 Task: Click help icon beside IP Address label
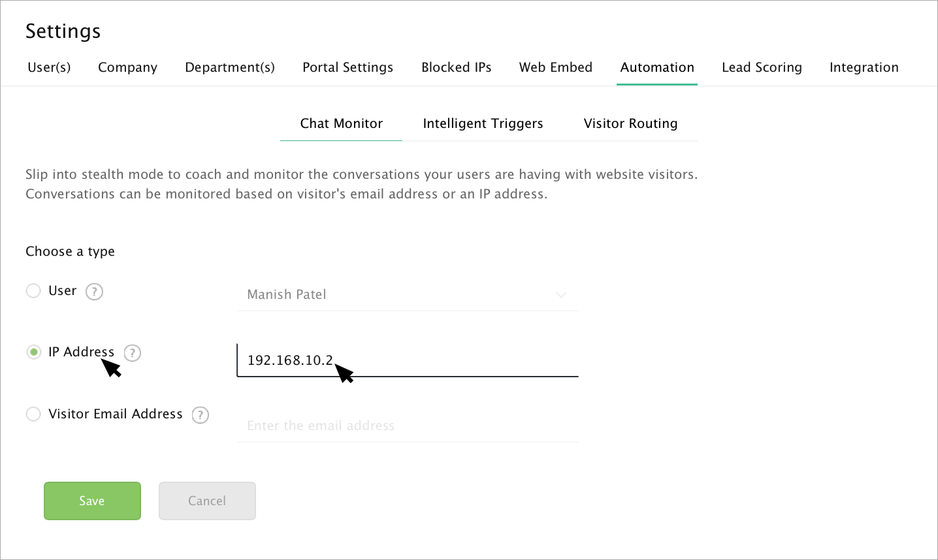coord(133,353)
